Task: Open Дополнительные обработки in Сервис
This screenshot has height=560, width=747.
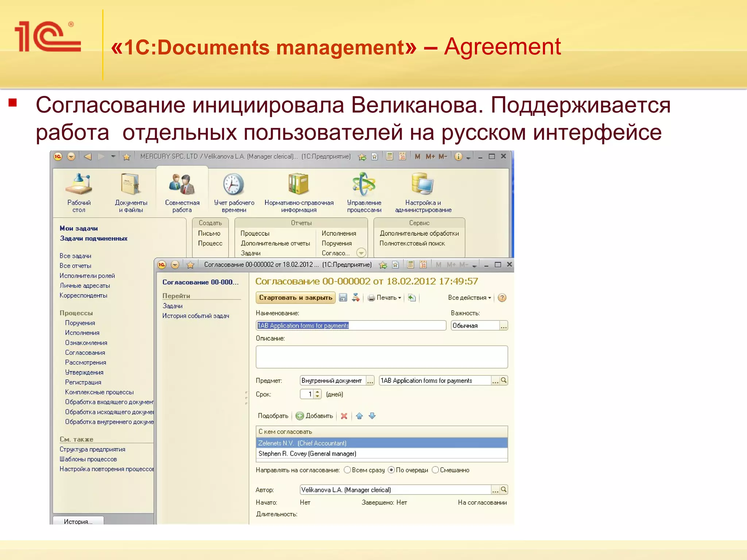Action: [419, 233]
